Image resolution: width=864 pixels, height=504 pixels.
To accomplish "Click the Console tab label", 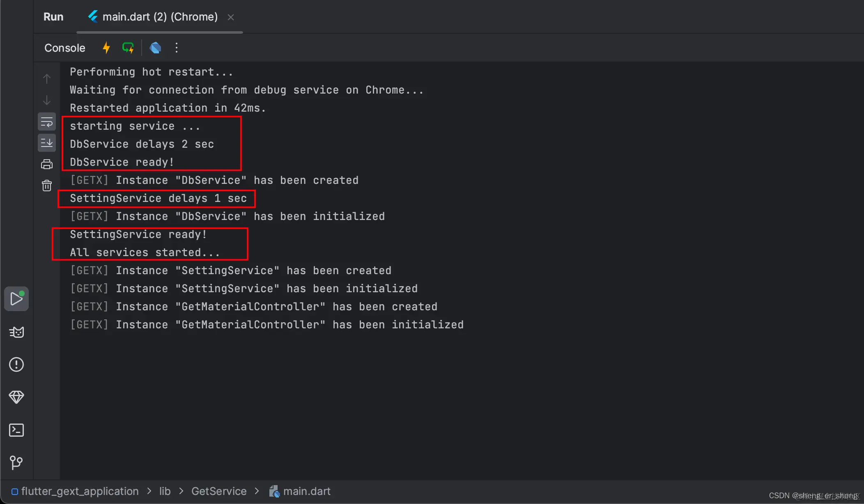I will click(x=65, y=48).
